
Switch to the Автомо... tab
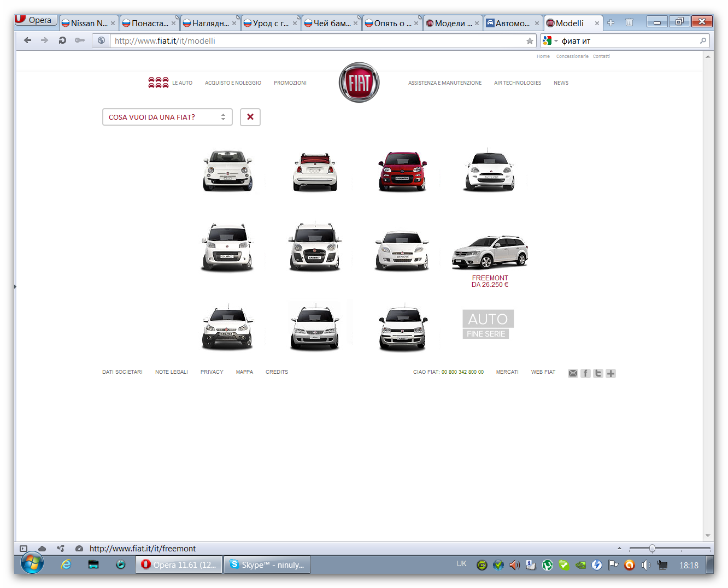coord(512,23)
